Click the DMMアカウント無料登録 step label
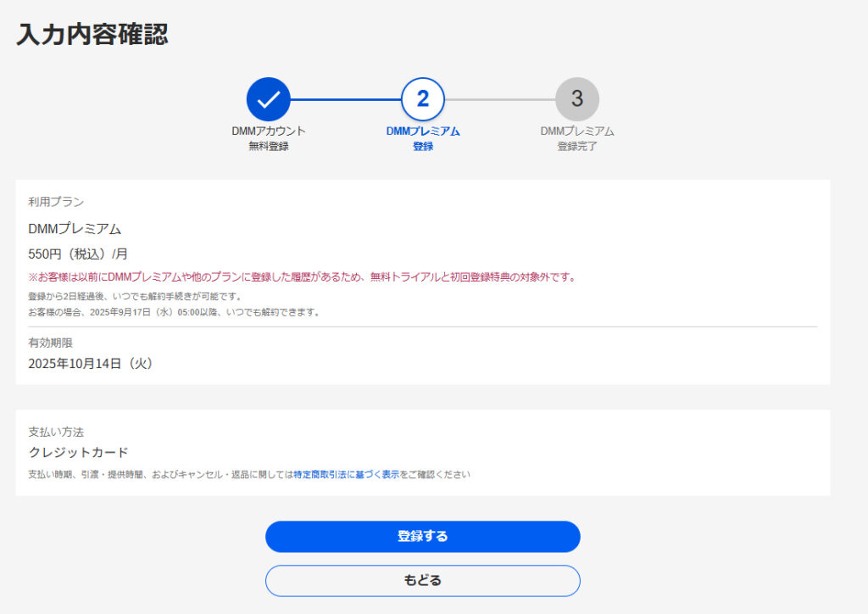The width and height of the screenshot is (868, 614). point(269,138)
